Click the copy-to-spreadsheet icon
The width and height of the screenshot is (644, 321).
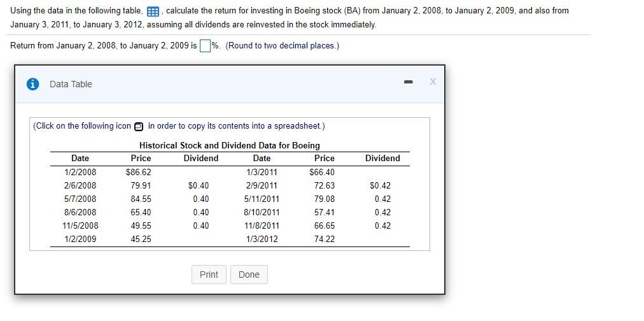click(x=139, y=126)
